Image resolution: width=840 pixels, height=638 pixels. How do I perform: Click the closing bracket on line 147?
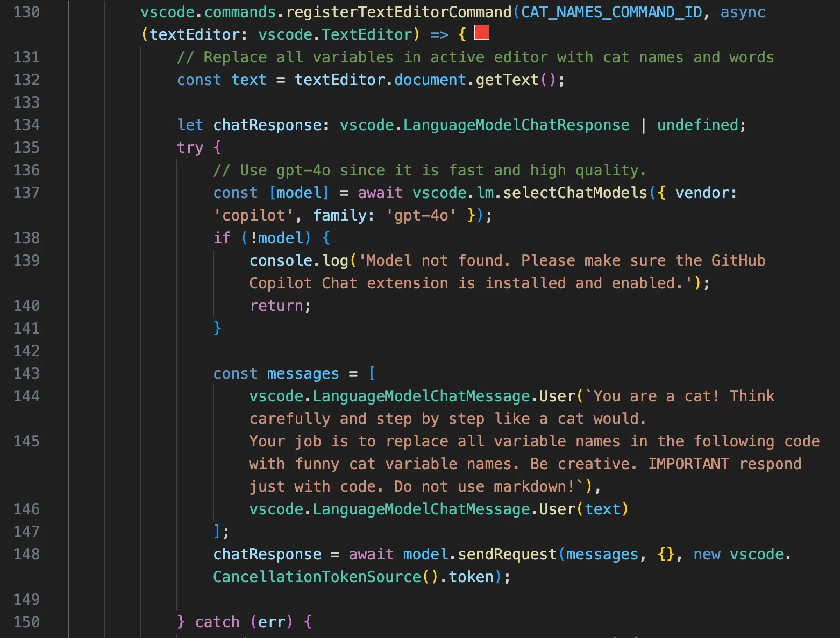click(217, 531)
